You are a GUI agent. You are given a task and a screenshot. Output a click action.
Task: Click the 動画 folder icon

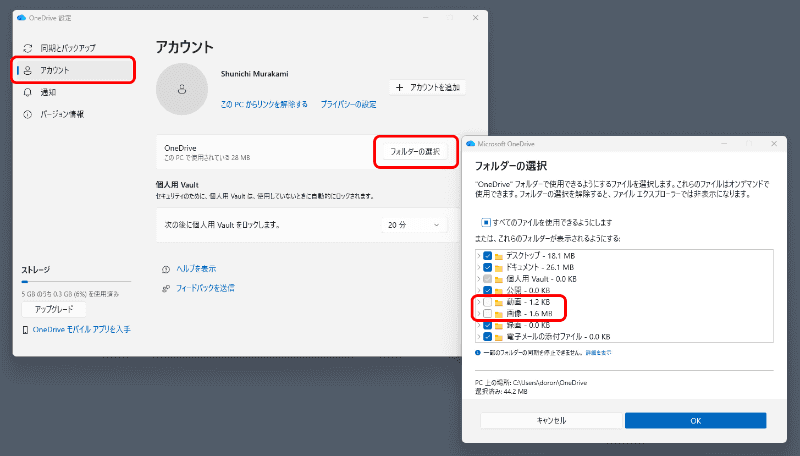[499, 302]
